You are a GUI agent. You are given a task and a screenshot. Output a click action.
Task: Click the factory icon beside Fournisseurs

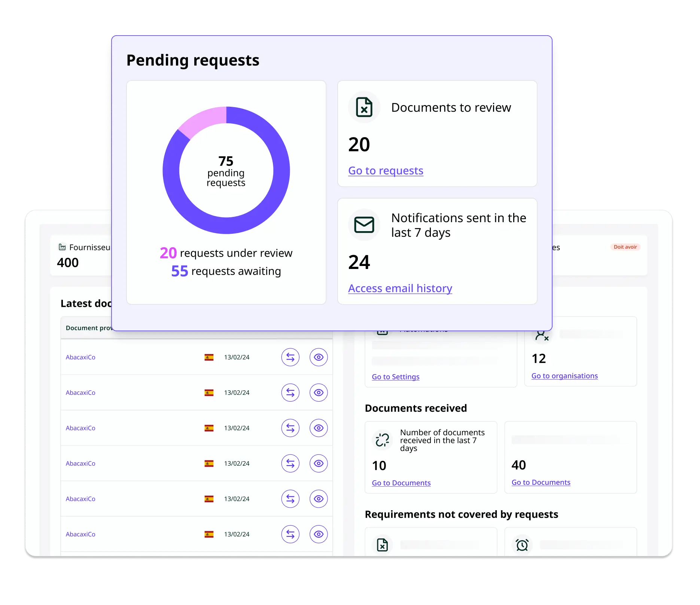pyautogui.click(x=62, y=247)
